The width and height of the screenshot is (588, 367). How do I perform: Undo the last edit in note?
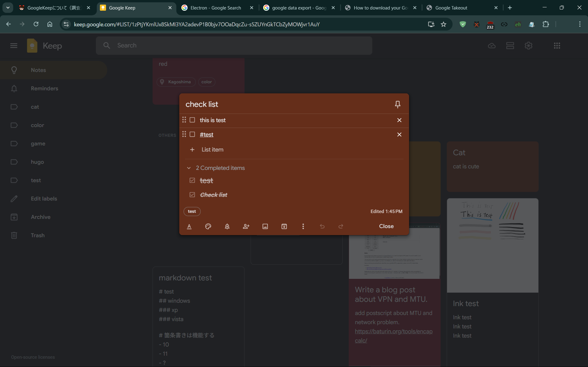point(322,226)
